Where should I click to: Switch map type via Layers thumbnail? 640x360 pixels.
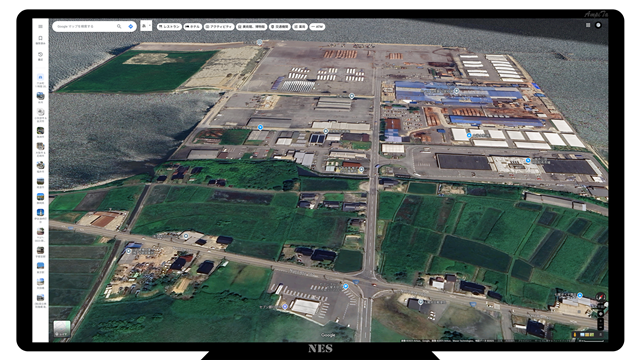(62, 329)
